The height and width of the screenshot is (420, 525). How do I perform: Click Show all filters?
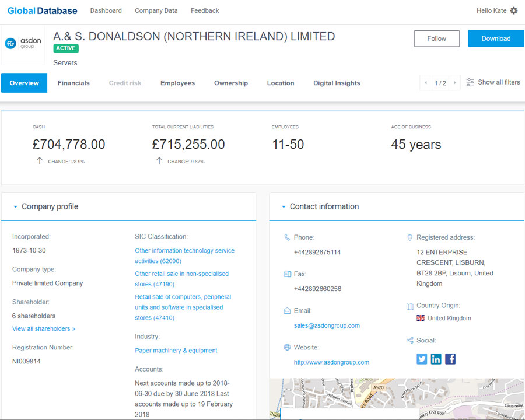click(x=499, y=82)
